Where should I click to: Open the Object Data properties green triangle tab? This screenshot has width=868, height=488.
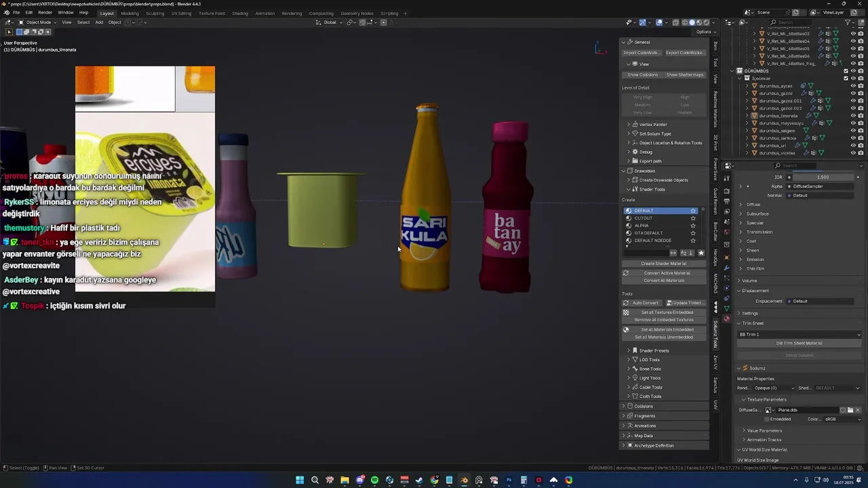[x=726, y=308]
